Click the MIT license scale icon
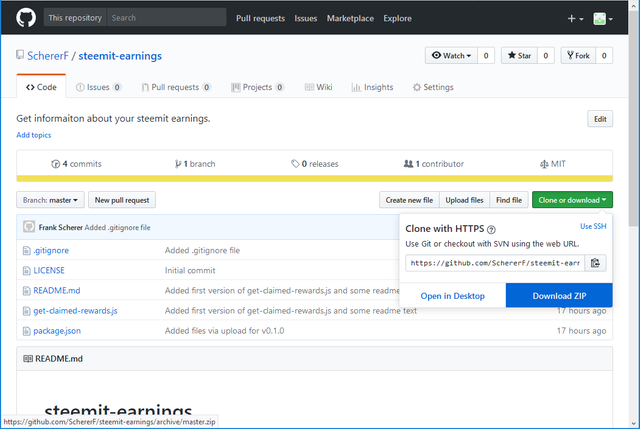Image resolution: width=640 pixels, height=429 pixels. (544, 164)
